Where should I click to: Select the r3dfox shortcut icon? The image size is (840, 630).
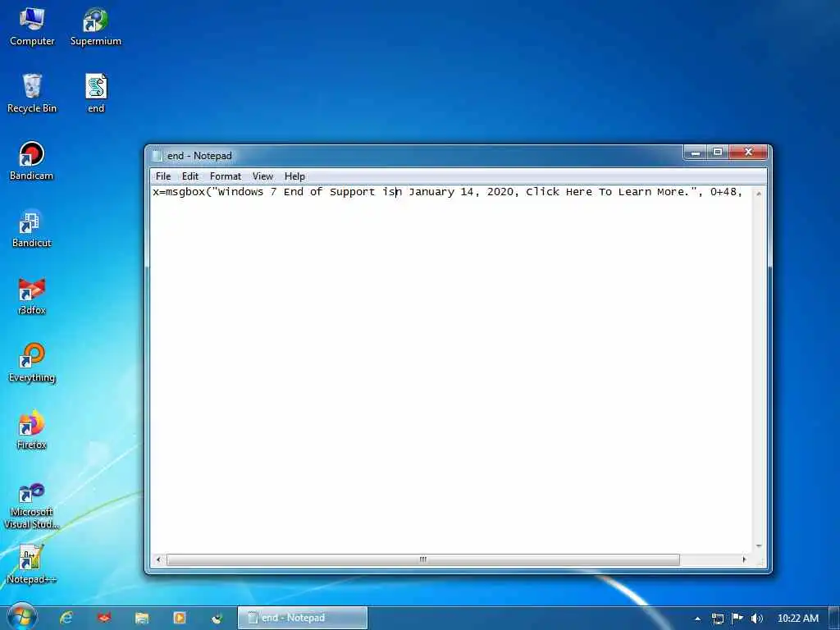32,295
